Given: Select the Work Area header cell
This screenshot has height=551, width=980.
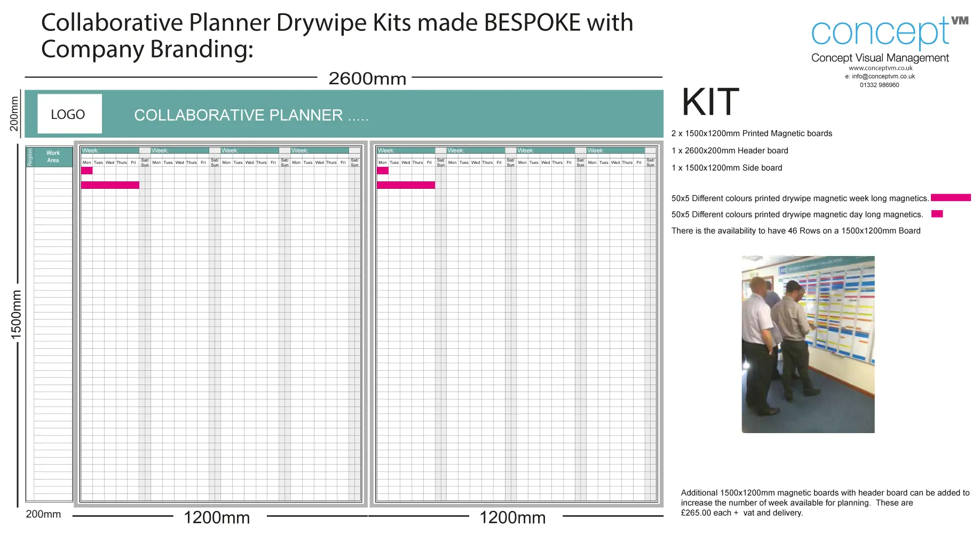Looking at the screenshot, I should (x=53, y=157).
